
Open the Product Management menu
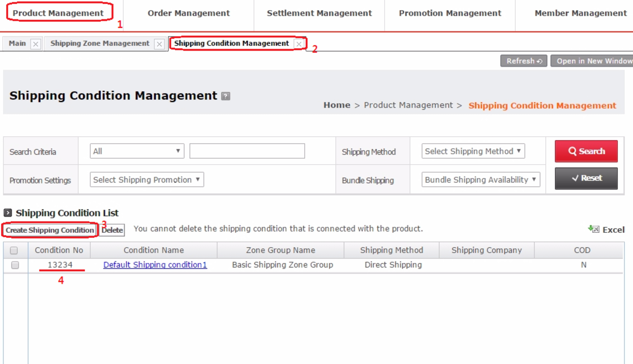(x=58, y=13)
